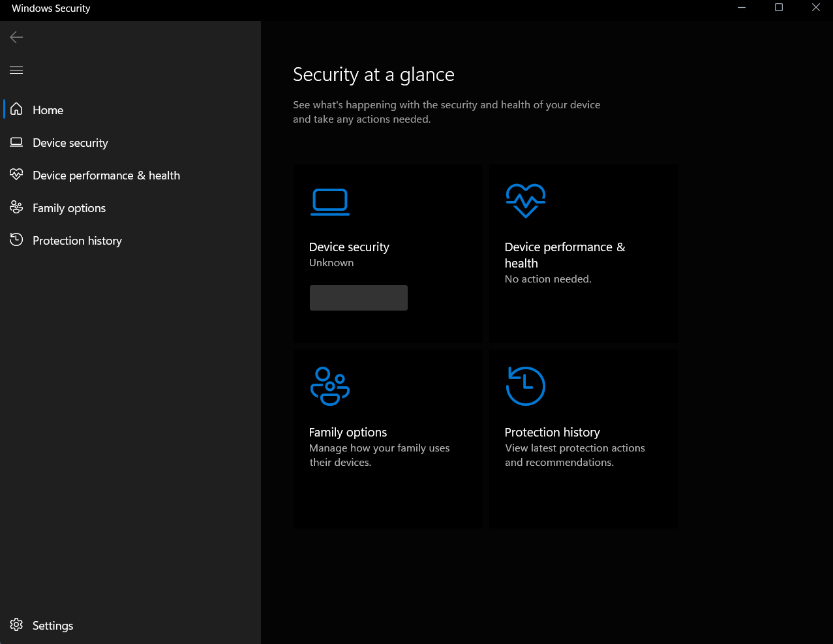
Task: Open the Family options card title
Action: pos(348,432)
